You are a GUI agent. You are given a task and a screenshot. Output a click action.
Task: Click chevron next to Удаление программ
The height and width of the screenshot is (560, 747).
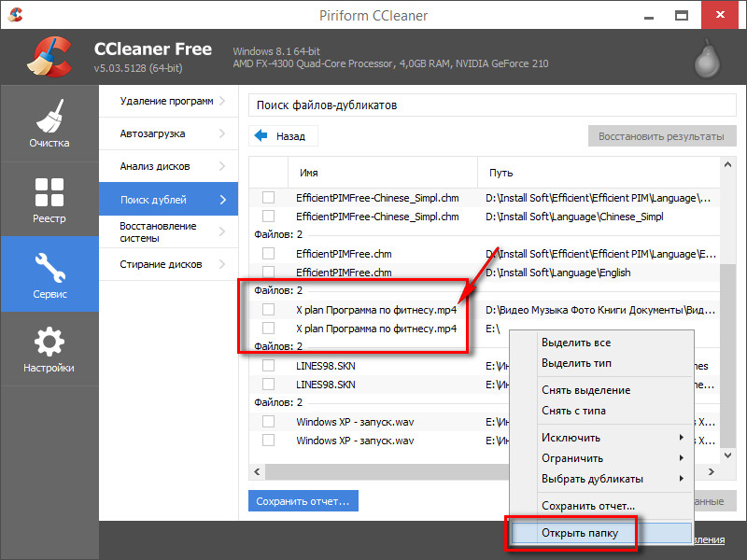tap(222, 101)
